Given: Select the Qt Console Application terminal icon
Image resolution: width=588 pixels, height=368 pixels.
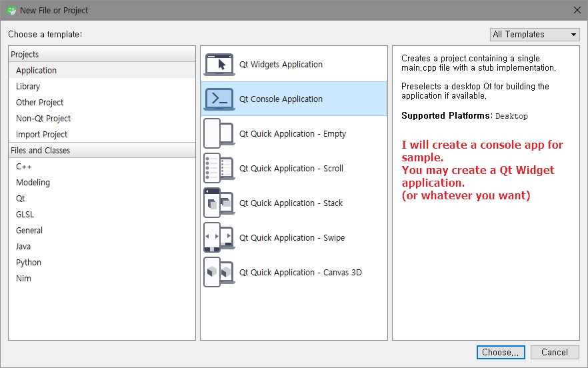Looking at the screenshot, I should click(x=219, y=99).
